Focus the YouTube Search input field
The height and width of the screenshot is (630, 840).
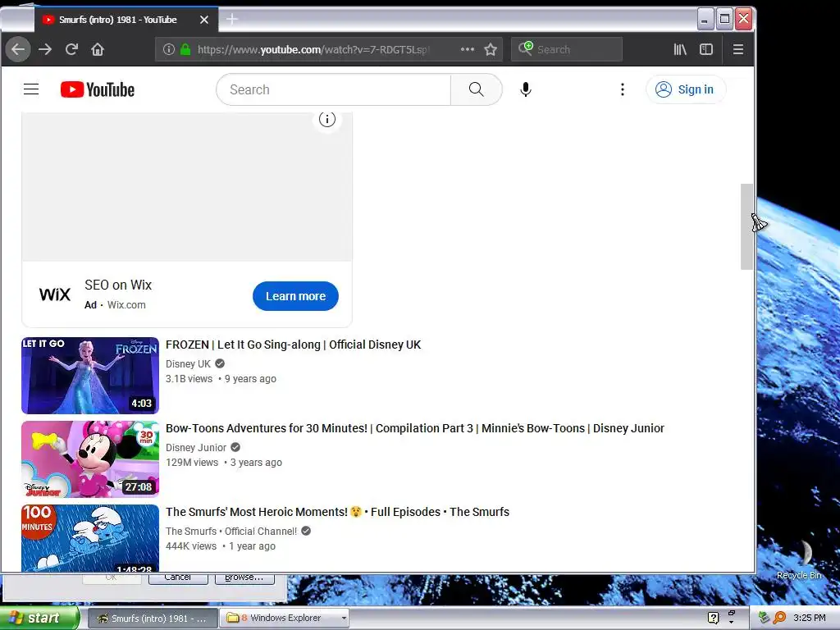(333, 89)
